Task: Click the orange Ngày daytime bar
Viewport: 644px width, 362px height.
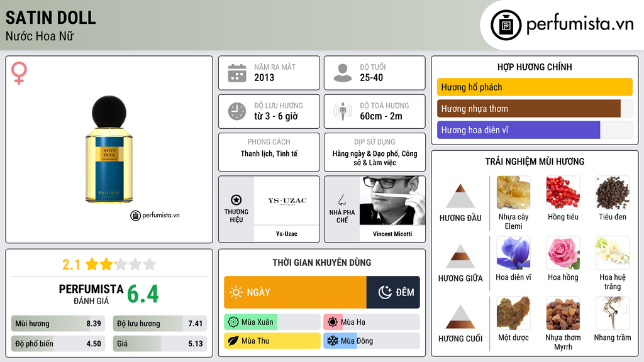Action: pyautogui.click(x=296, y=292)
